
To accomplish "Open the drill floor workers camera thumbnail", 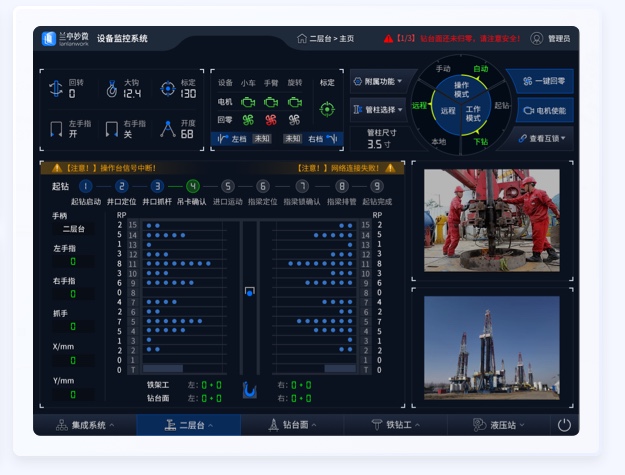I will tap(491, 220).
